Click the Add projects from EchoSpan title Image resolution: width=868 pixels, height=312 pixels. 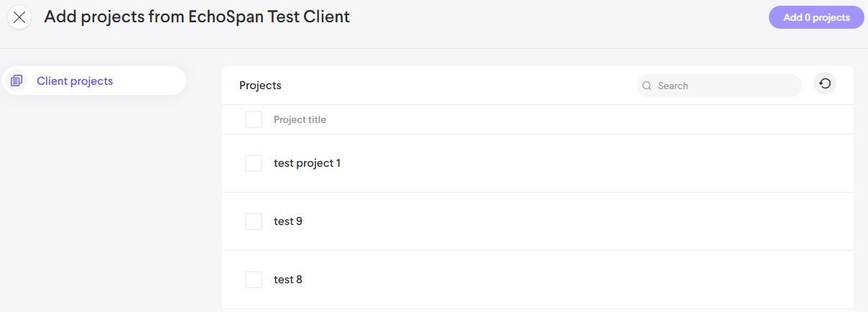click(x=197, y=17)
